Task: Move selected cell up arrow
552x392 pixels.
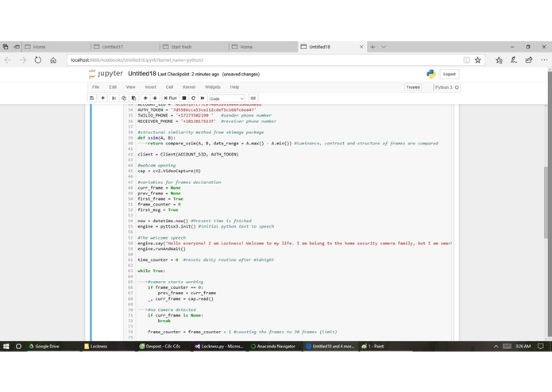Action: (145, 98)
